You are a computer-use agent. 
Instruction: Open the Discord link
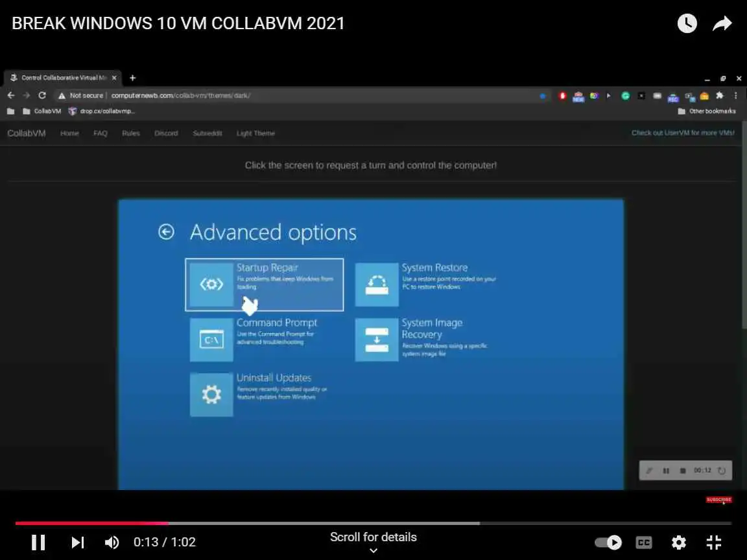tap(166, 134)
